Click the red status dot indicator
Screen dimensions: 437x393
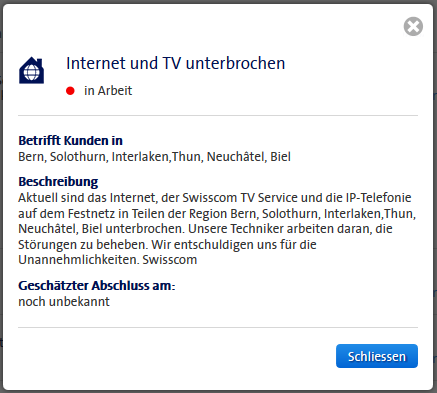tap(70, 91)
